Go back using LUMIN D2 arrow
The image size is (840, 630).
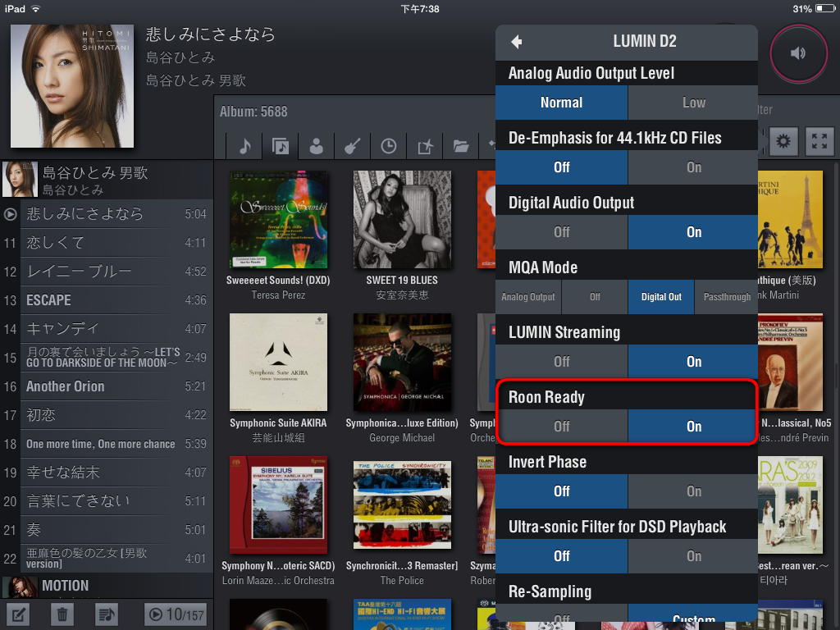(x=516, y=42)
